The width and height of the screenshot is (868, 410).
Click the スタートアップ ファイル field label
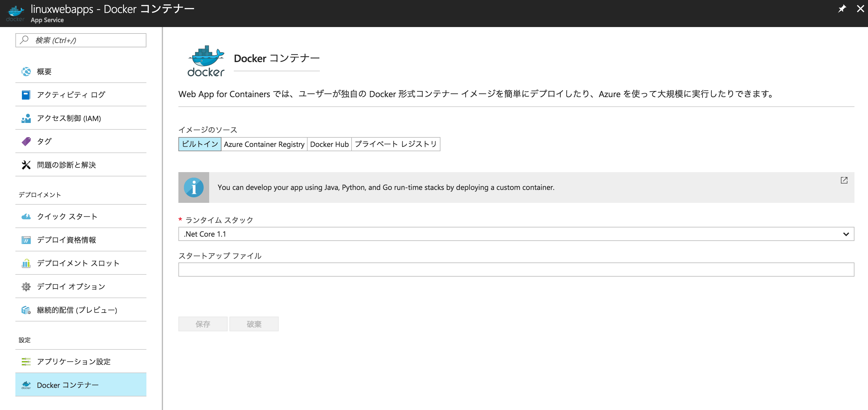[x=220, y=256]
